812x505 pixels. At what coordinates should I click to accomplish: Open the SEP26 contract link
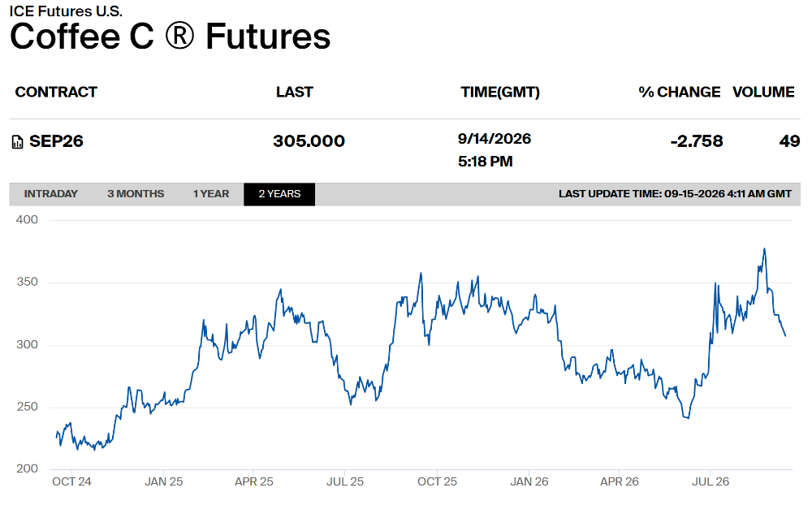point(56,141)
